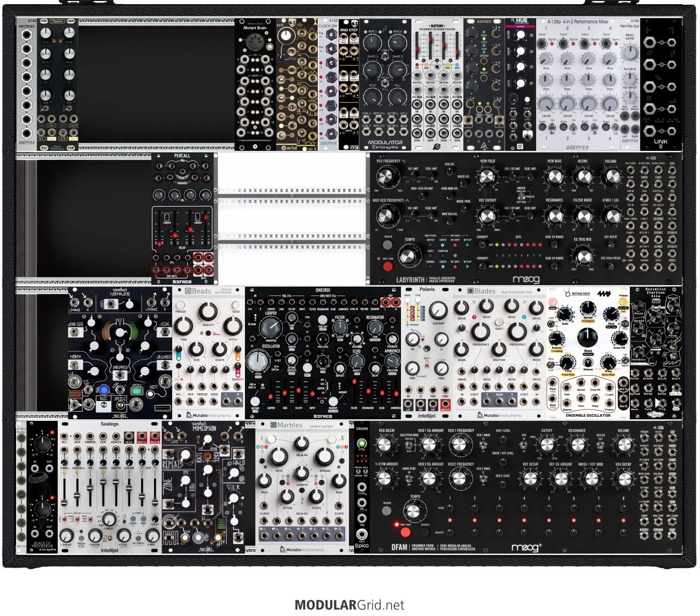Viewport: 700px width, 616px height.
Task: Click the Deja Vu knob on Marbles
Action: click(302, 443)
